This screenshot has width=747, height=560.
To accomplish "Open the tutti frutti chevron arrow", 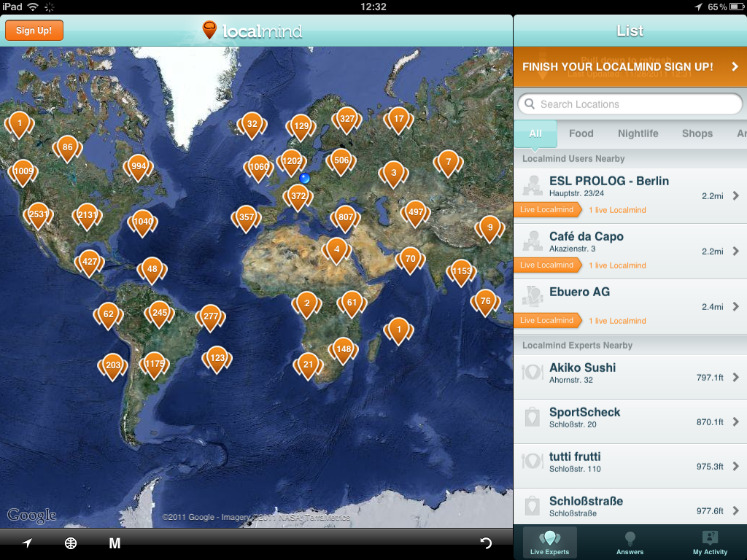I will 735,466.
